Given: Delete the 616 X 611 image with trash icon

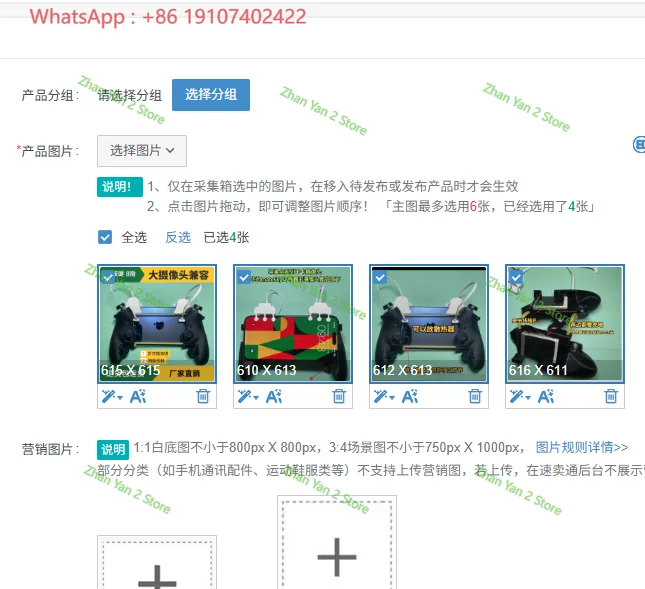Looking at the screenshot, I should 611,396.
